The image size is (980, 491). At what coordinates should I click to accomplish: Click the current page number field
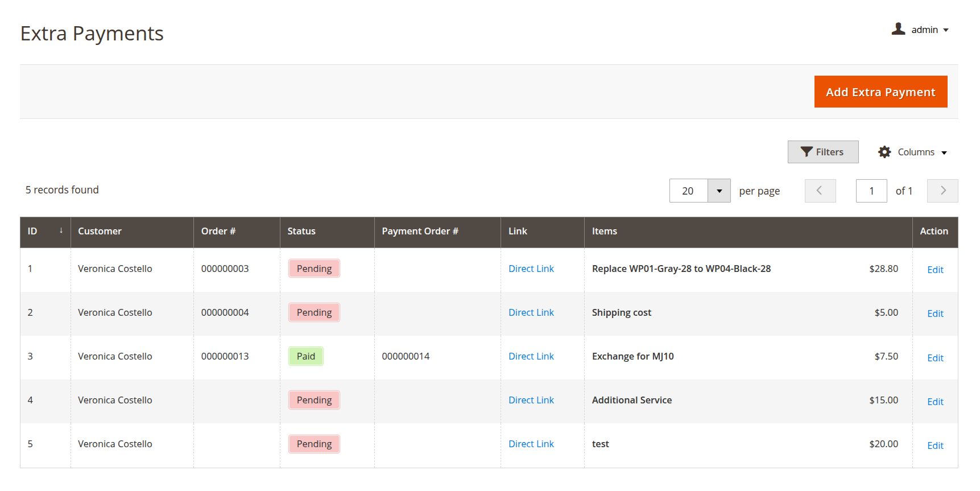(x=871, y=191)
